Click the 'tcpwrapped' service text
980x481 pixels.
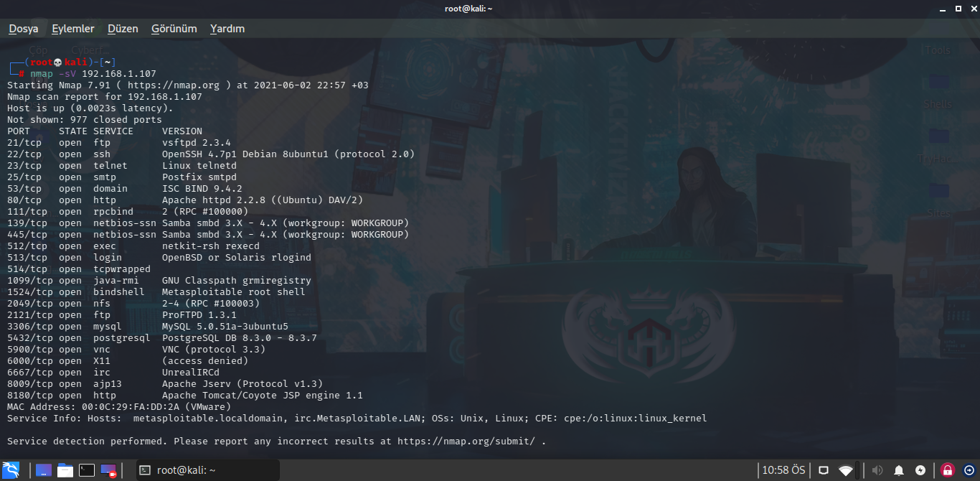122,269
